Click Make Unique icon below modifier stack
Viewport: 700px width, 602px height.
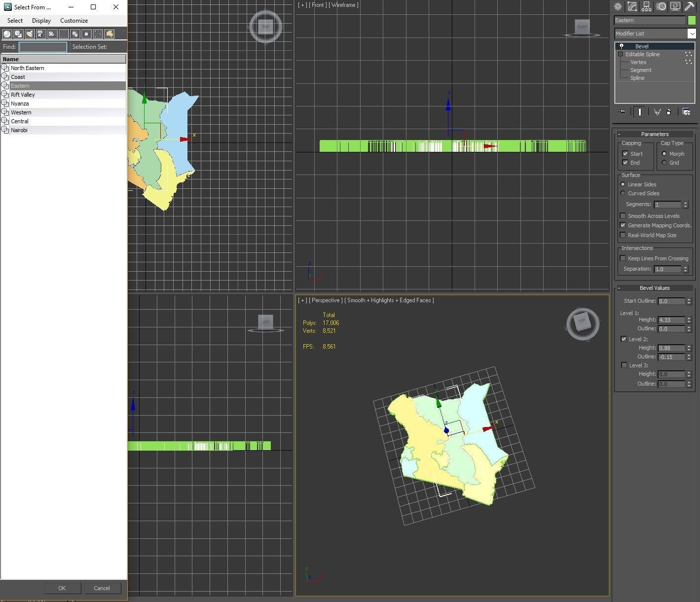pyautogui.click(x=657, y=112)
